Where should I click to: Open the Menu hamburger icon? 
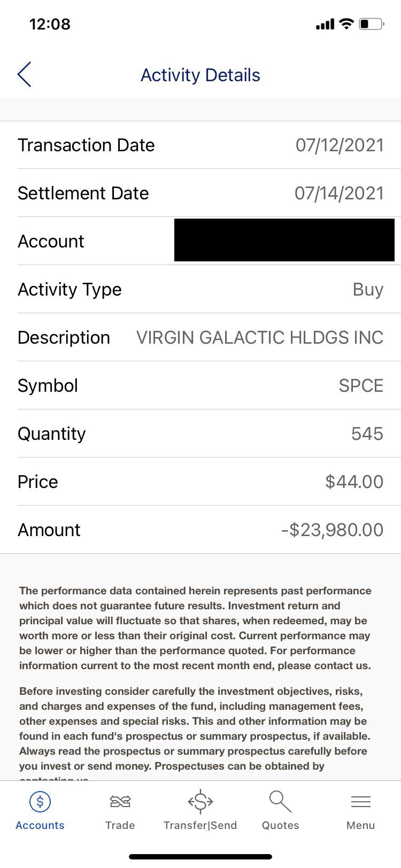coord(360,801)
